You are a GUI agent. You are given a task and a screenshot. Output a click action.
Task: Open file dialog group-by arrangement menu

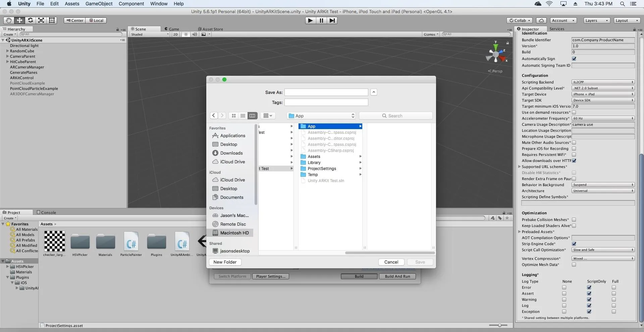point(268,116)
